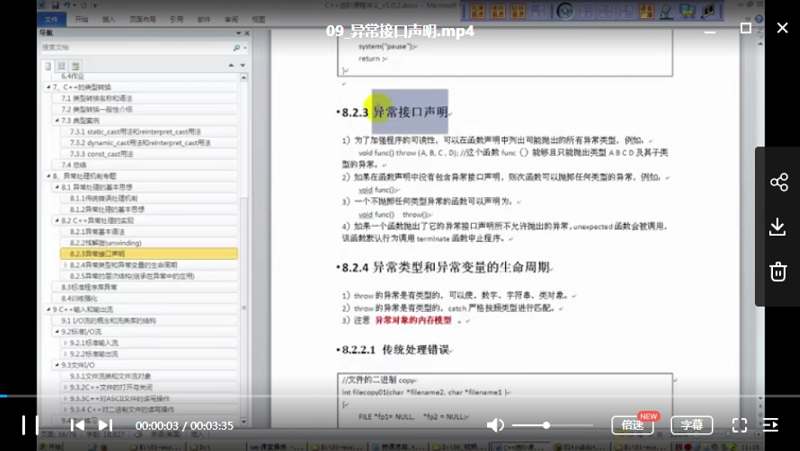Delete the video with trash icon
Viewport: 800px width, 451px height.
[x=778, y=271]
